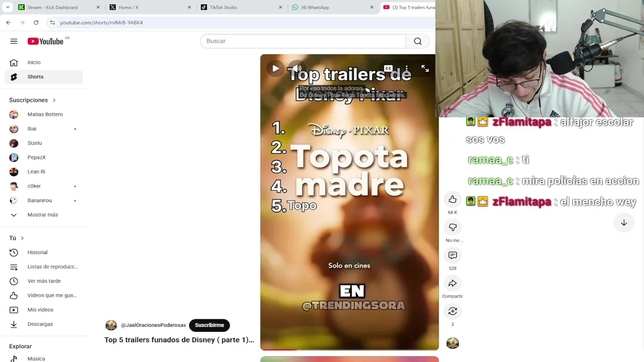Open Sizelu channel subscription
The height and width of the screenshot is (362, 644).
tap(44, 143)
